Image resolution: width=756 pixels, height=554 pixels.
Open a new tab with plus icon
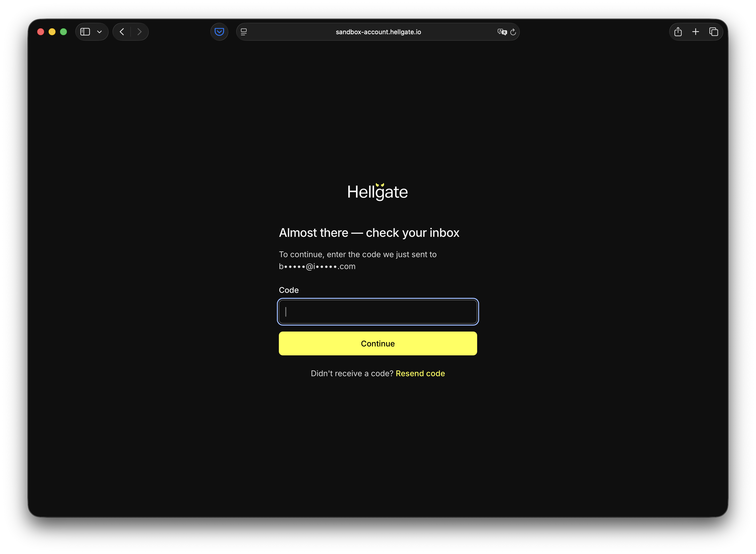[696, 32]
